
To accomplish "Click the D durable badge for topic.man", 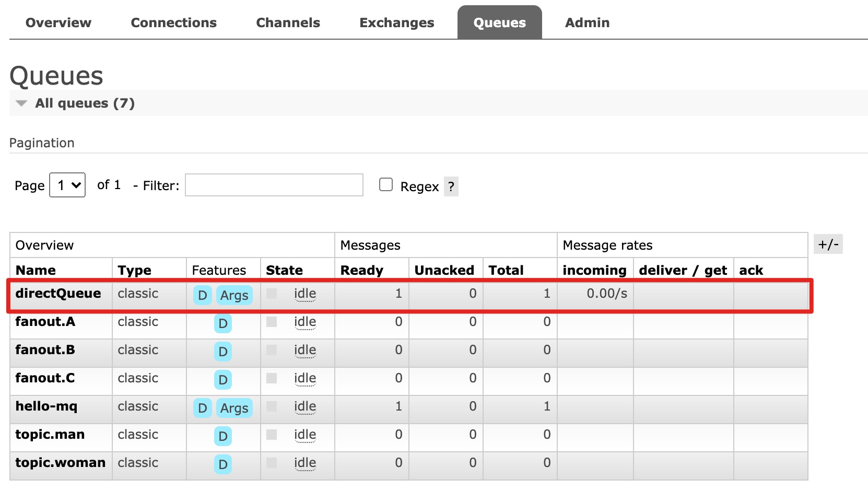I will pos(223,436).
